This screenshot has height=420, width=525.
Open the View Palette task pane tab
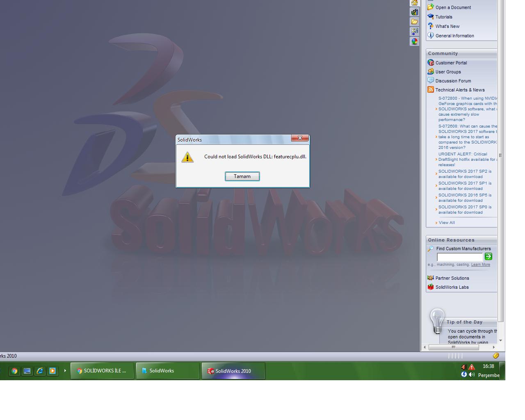[415, 31]
